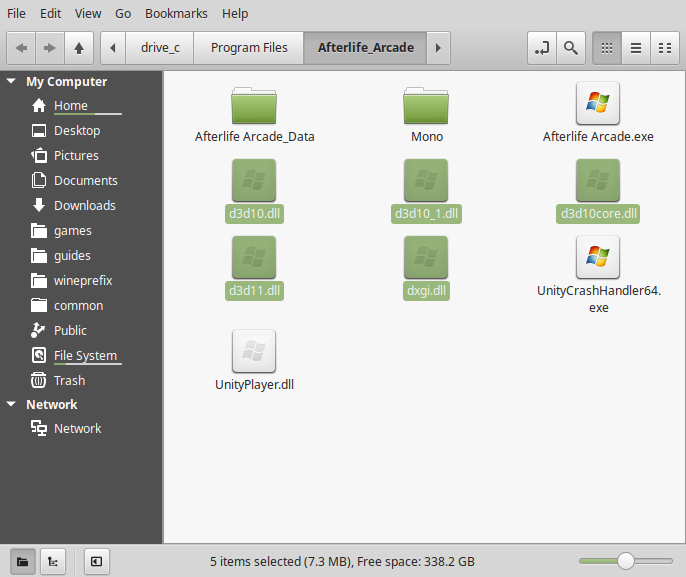Viewport: 686px width, 577px height.
Task: Open Trash in the sidebar
Action: (x=81, y=380)
